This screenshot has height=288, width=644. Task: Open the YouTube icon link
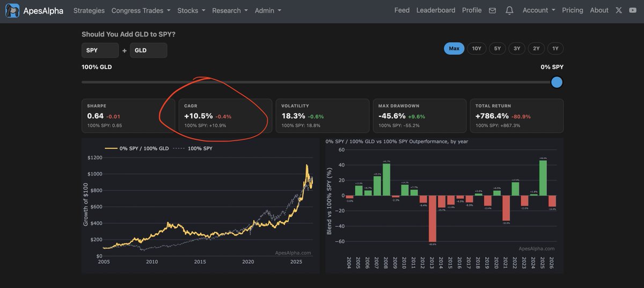click(x=633, y=10)
